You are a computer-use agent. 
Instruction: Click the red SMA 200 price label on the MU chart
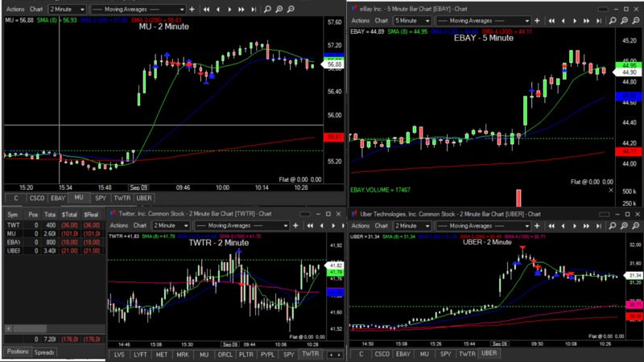tap(332, 138)
